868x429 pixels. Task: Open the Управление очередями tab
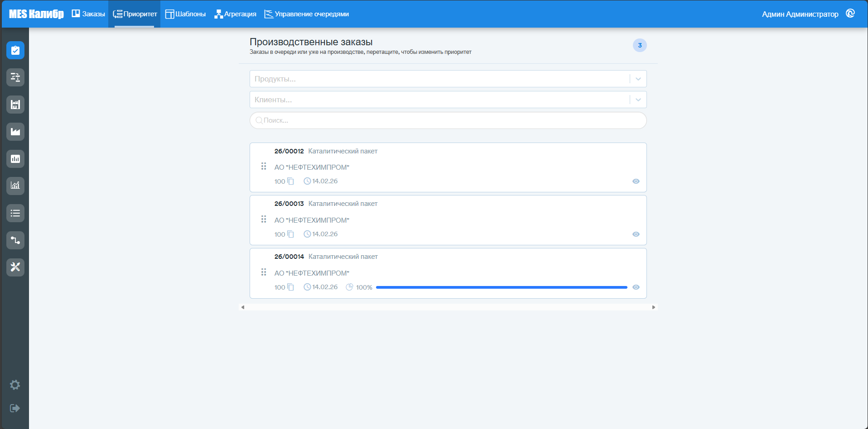click(x=307, y=14)
